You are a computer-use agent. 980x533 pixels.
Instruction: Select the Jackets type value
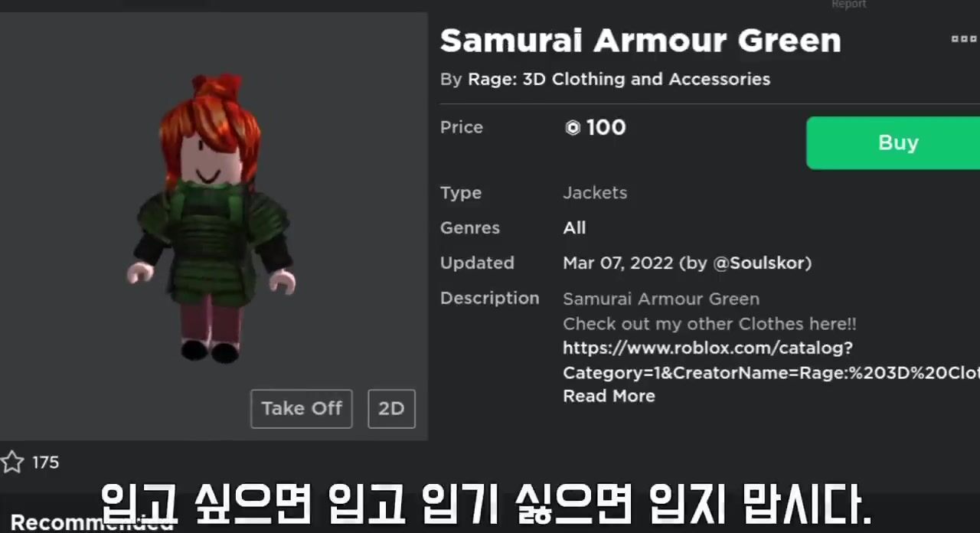(x=595, y=193)
